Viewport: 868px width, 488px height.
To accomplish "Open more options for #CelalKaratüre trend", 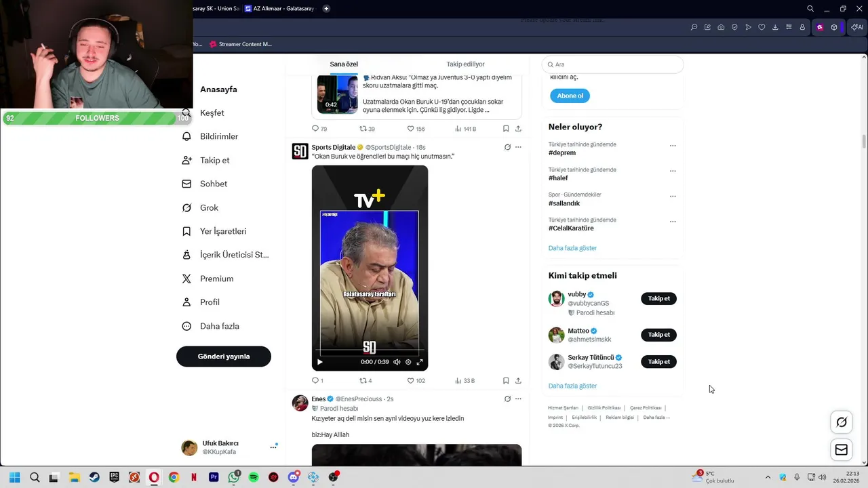I will pyautogui.click(x=673, y=221).
